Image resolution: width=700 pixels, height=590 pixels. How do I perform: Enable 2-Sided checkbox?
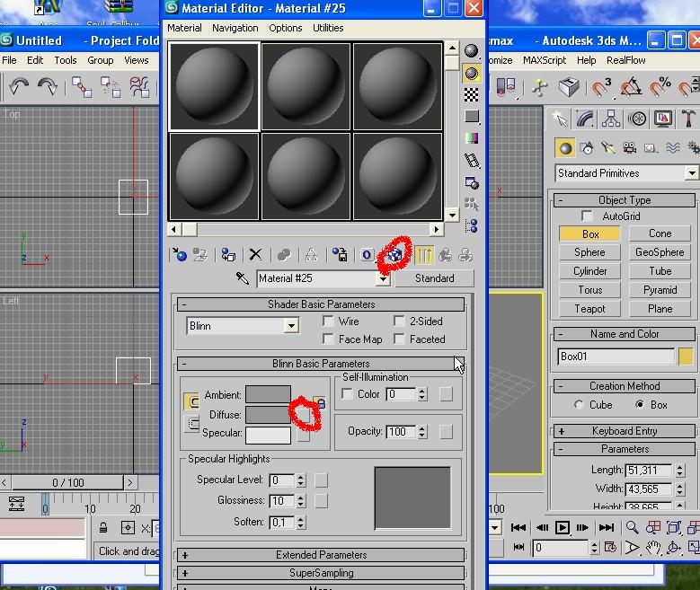point(399,321)
